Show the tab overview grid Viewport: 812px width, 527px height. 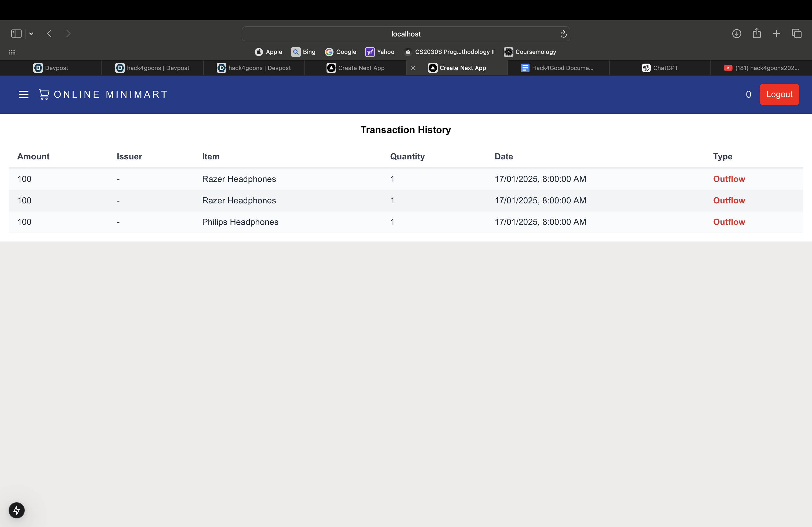point(796,34)
